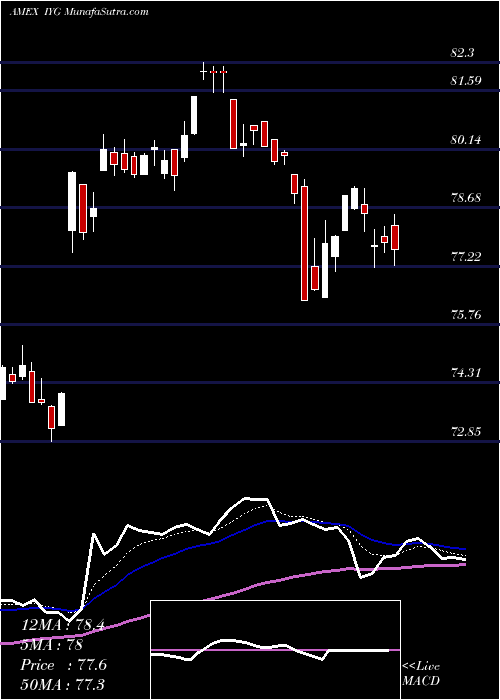Image resolution: width=500 pixels, height=700 pixels.
Task: Click the 78.68 price level label
Action: (x=466, y=198)
